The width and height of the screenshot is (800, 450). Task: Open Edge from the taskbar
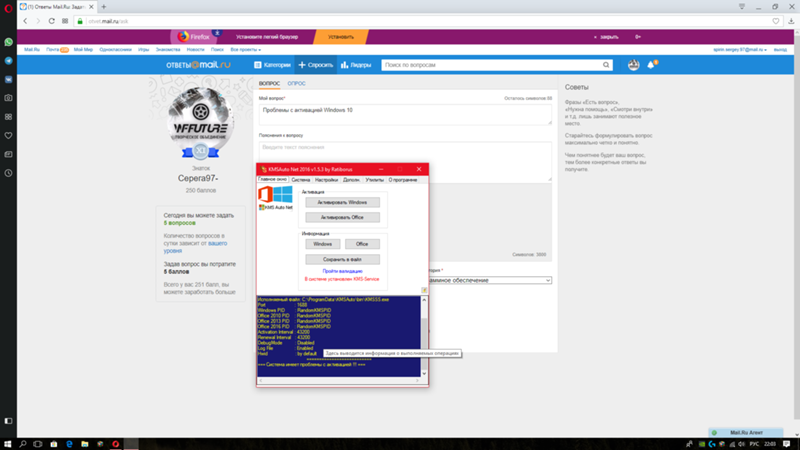[x=69, y=444]
